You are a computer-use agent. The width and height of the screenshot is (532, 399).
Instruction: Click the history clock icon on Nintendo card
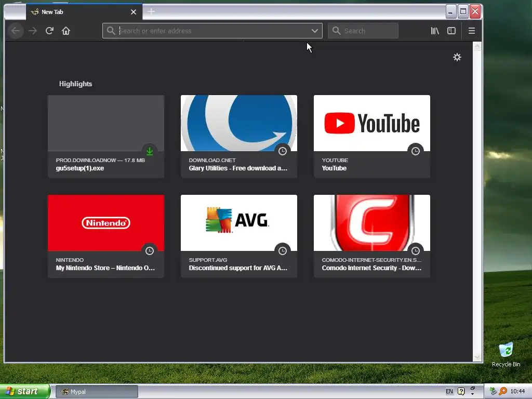149,251
